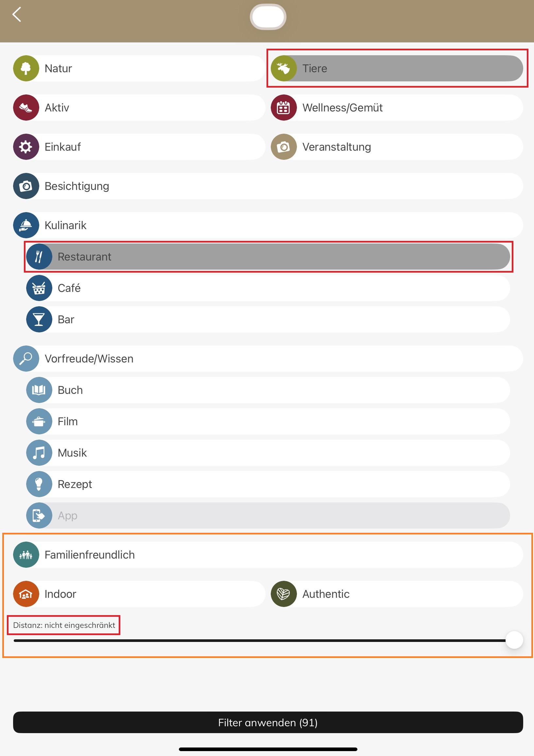Tap the music note Musik icon

[39, 453]
